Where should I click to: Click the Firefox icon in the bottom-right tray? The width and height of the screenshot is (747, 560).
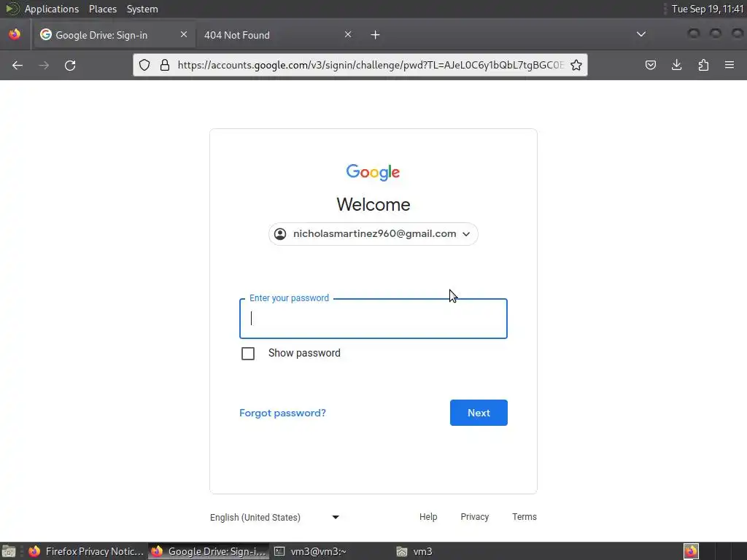(x=691, y=551)
